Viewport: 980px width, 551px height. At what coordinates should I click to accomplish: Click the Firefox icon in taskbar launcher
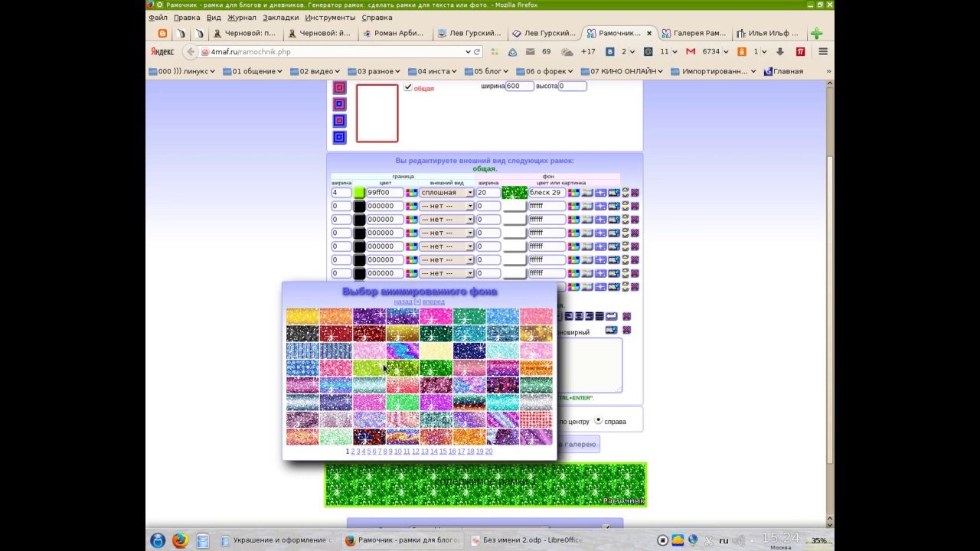(x=180, y=540)
